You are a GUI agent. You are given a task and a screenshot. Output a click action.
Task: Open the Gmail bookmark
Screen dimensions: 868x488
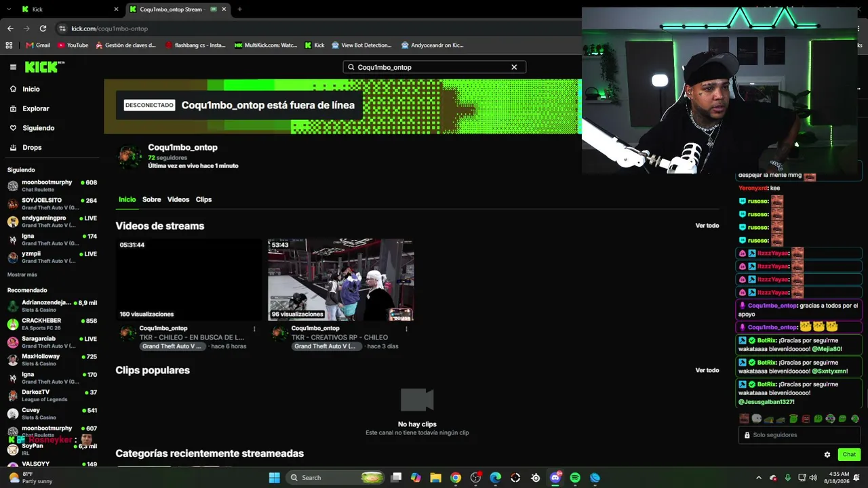(x=38, y=45)
